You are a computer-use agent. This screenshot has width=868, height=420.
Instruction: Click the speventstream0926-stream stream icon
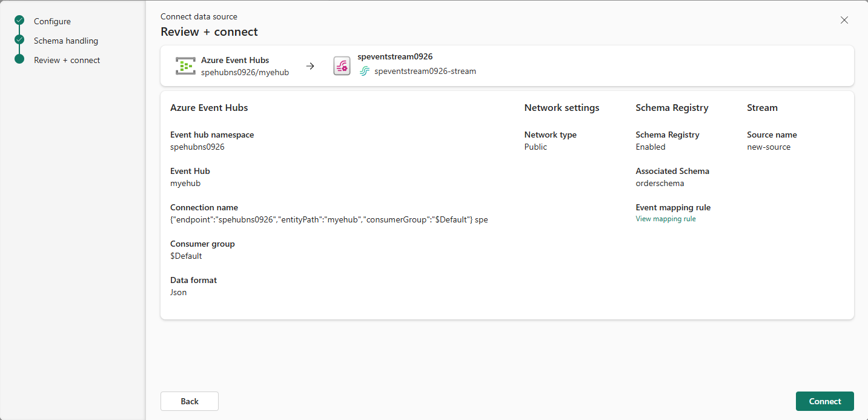click(x=364, y=72)
